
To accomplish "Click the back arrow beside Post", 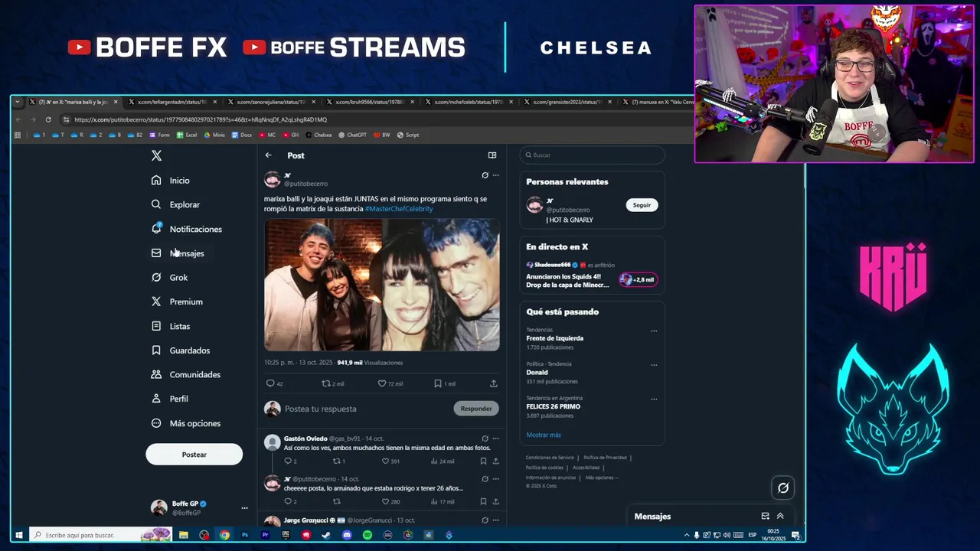I will coord(269,155).
